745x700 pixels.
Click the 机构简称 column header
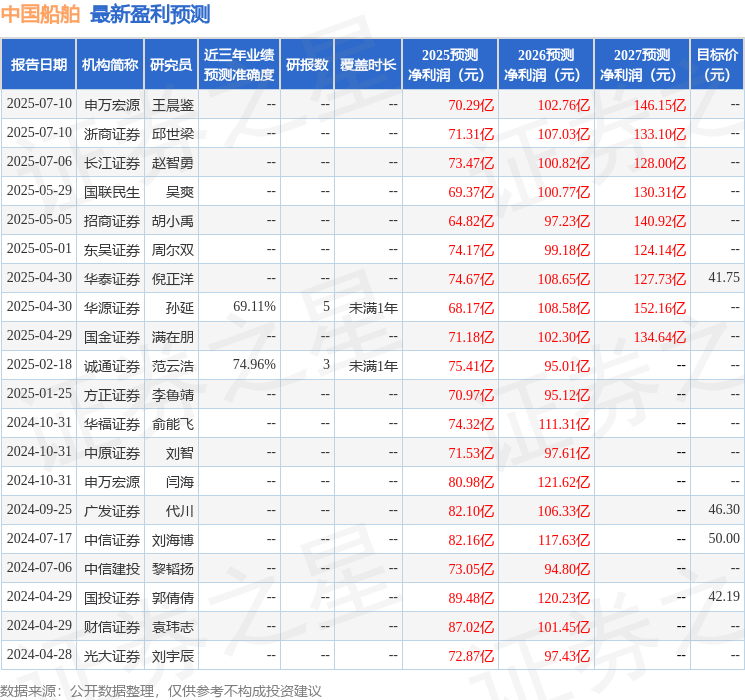click(x=110, y=65)
